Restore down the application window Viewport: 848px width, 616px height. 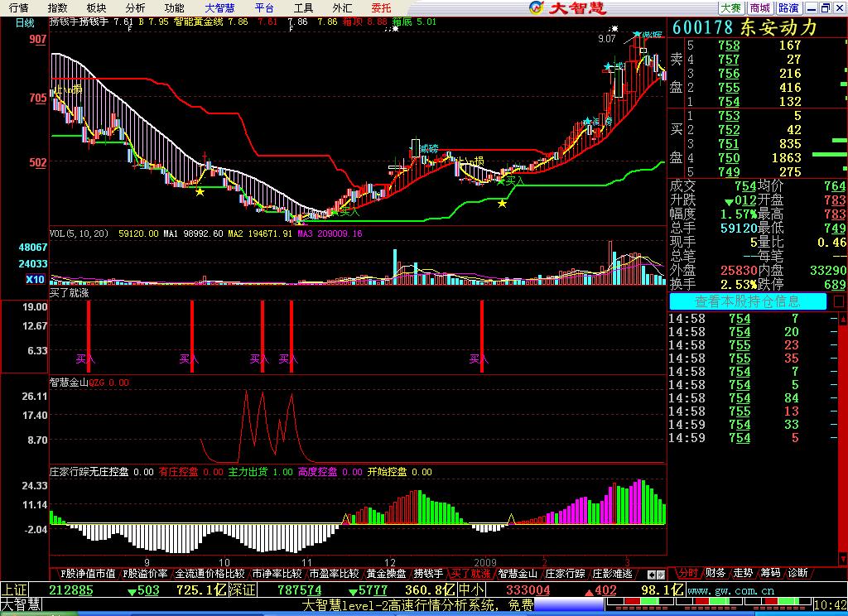click(826, 7)
